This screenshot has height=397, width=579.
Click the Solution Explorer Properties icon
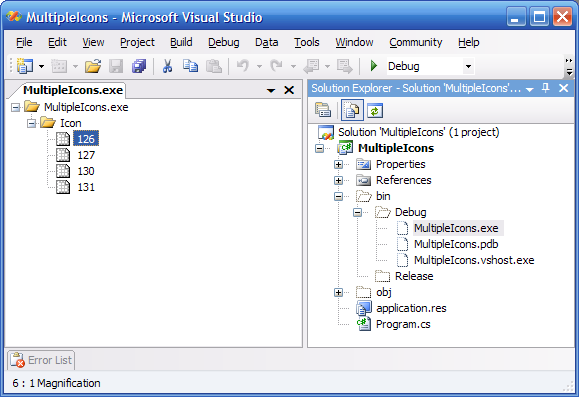click(x=323, y=110)
